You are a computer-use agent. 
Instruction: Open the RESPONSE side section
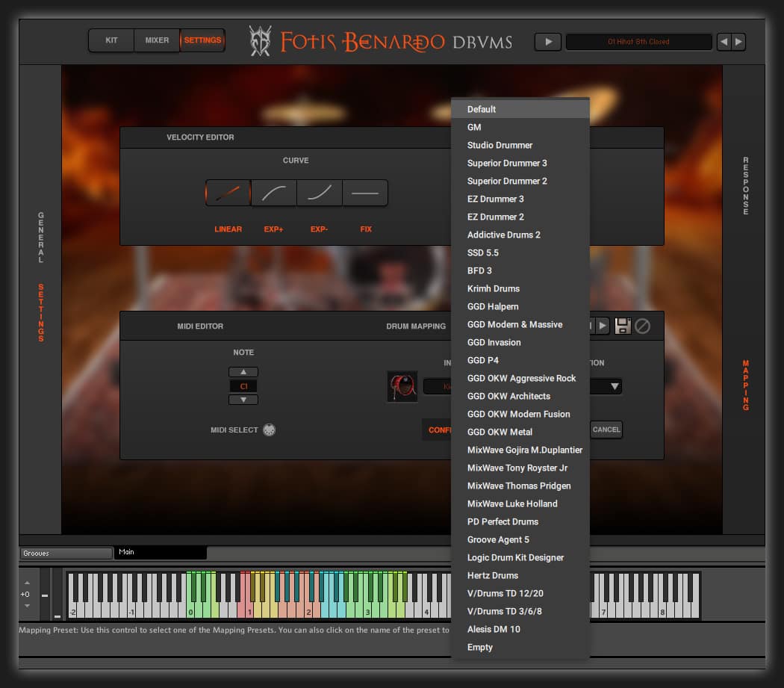click(x=745, y=186)
